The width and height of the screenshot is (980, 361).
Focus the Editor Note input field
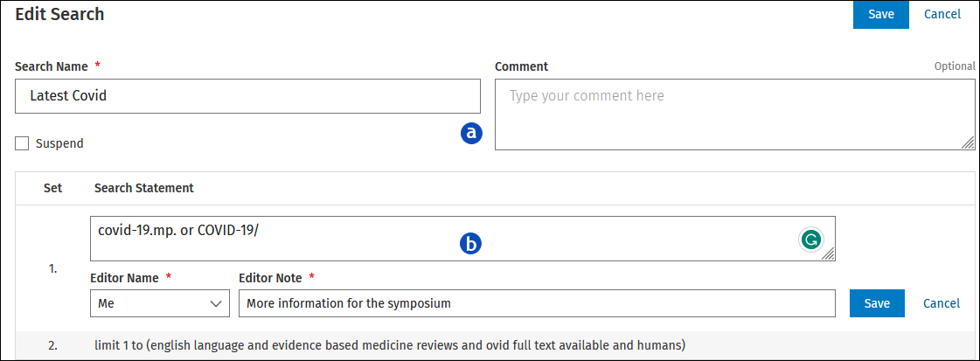(x=538, y=303)
